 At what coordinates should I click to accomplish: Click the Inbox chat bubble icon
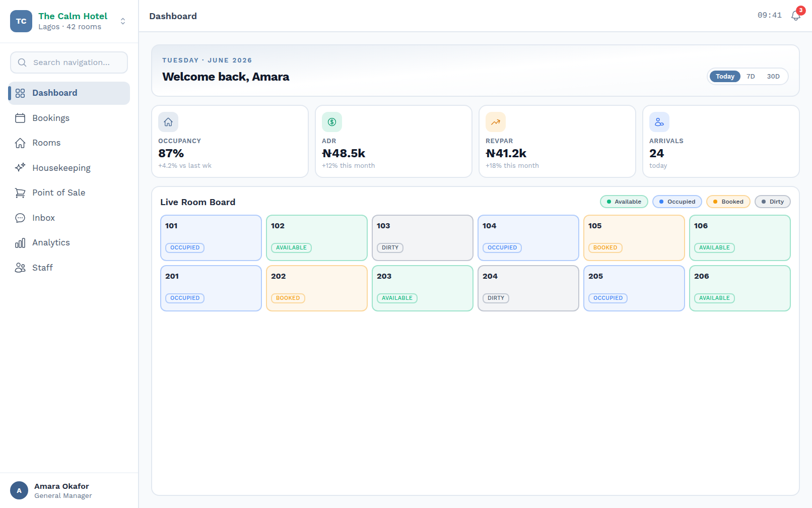click(20, 218)
